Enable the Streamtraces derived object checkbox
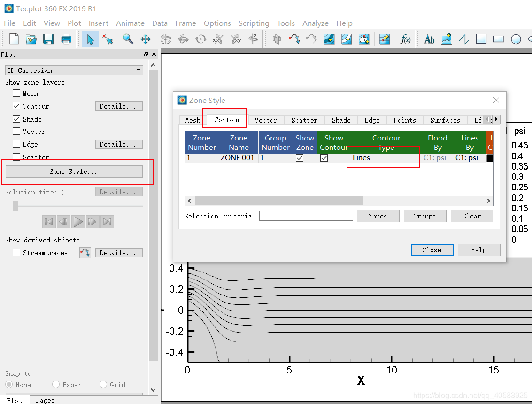This screenshot has width=532, height=404. [x=16, y=253]
